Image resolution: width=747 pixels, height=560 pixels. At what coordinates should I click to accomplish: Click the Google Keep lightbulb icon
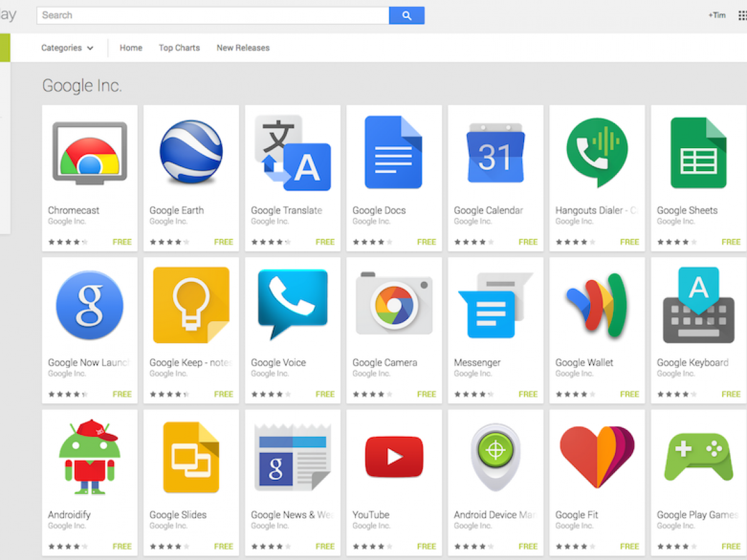pyautogui.click(x=191, y=305)
